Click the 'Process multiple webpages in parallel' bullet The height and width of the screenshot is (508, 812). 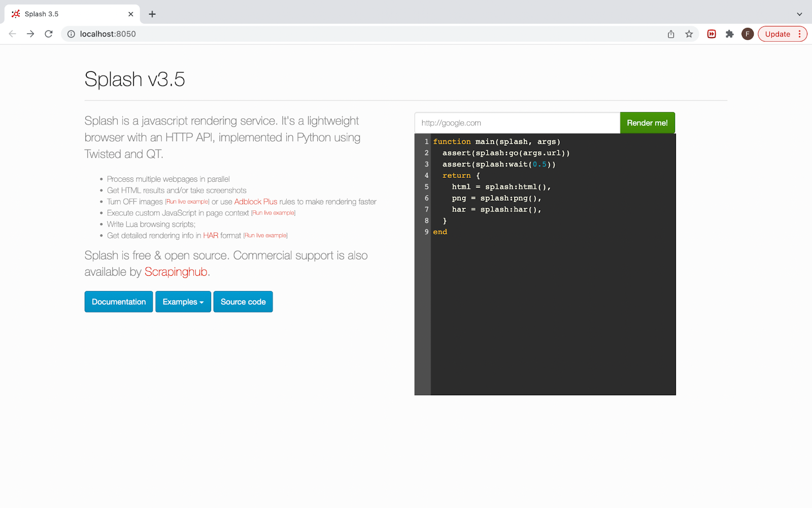tap(168, 179)
